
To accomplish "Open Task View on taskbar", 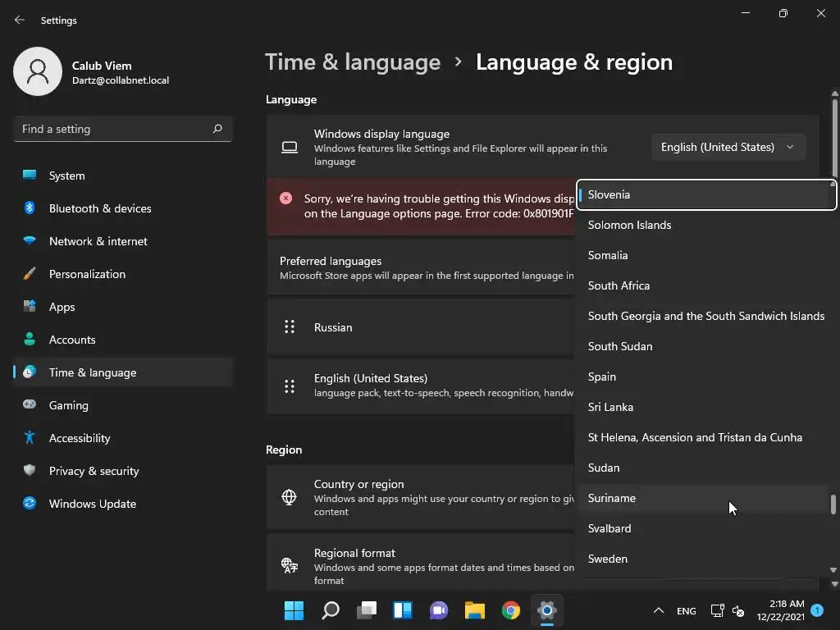I will tap(367, 610).
